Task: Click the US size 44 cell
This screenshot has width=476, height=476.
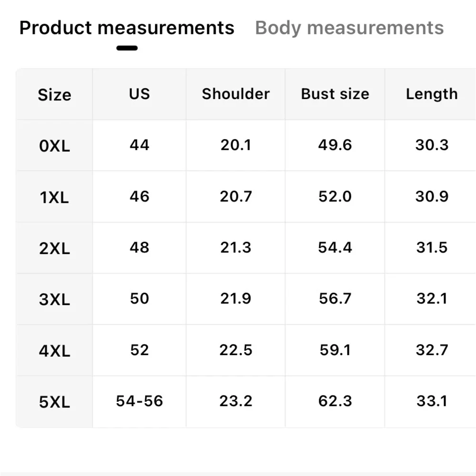Action: point(139,145)
